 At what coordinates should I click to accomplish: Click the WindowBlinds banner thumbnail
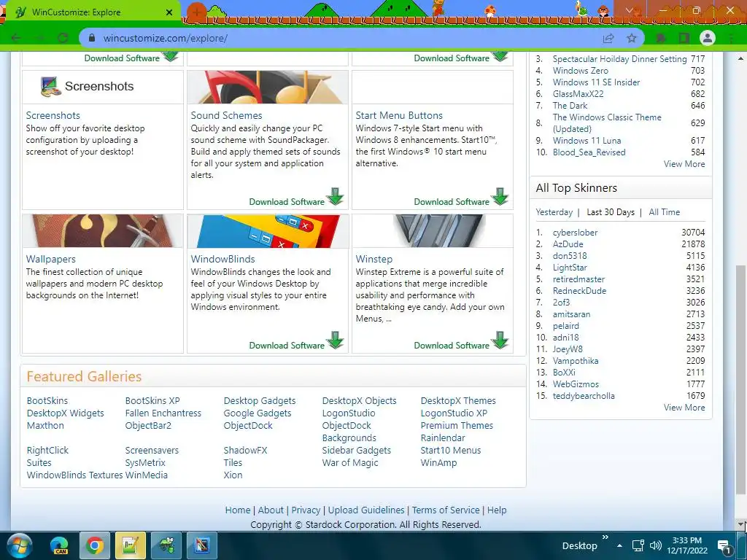pyautogui.click(x=268, y=231)
